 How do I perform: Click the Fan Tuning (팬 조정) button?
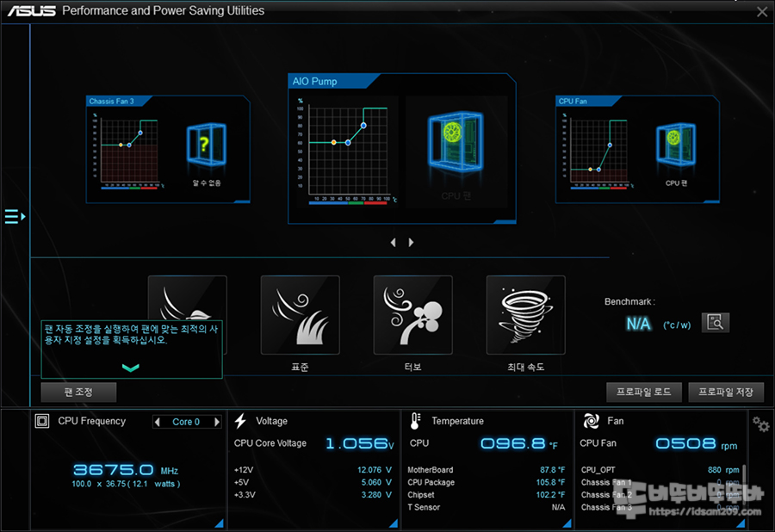point(78,393)
